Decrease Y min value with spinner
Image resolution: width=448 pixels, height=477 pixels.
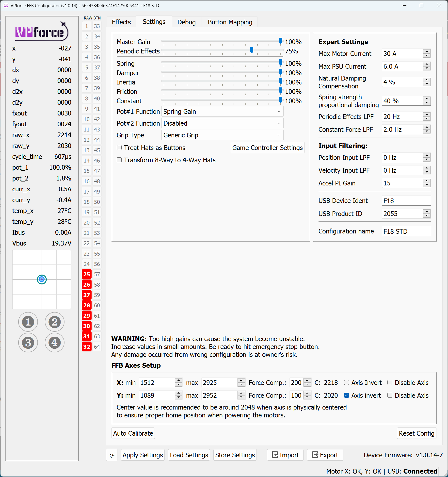click(179, 398)
